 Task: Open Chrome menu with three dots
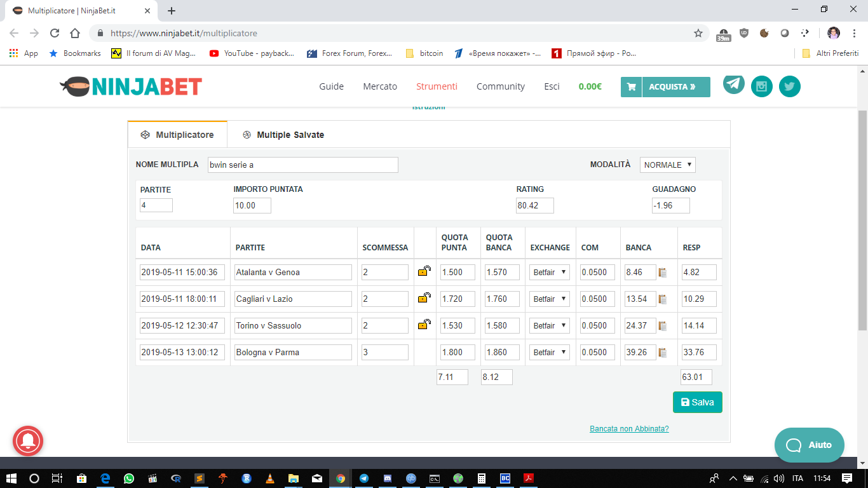pos(855,33)
